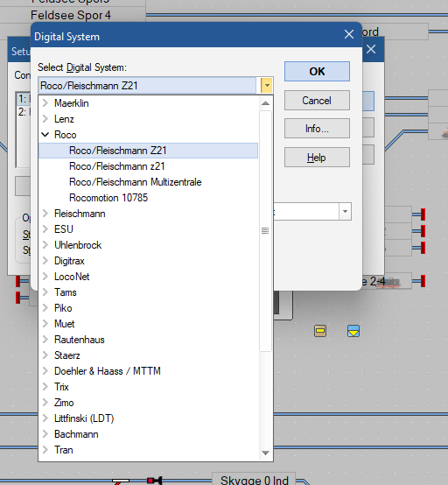
Task: Expand the Maerklin tree node
Action: click(45, 103)
